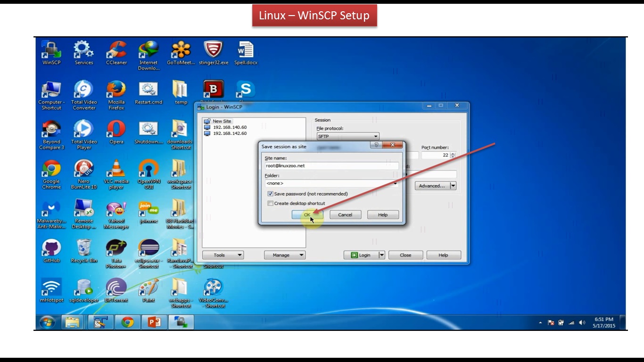Launch BitTorrent from the desktop

[116, 290]
